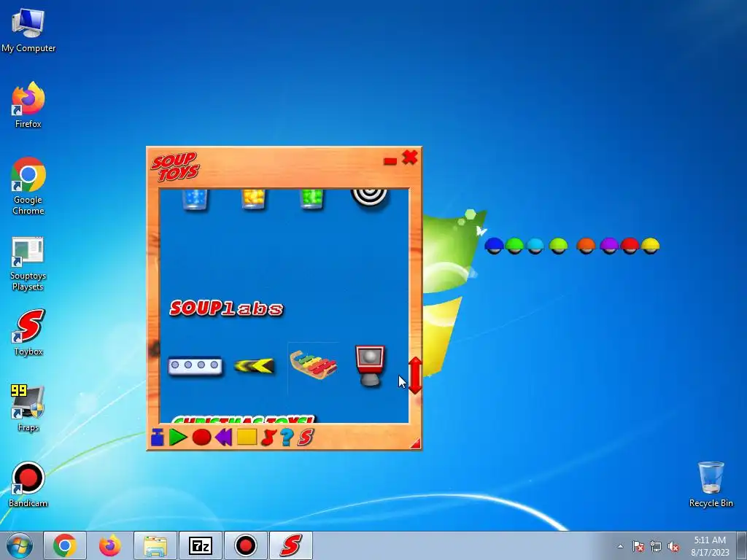747x560 pixels.
Task: Select Toybox desktop shortcut
Action: point(28,332)
